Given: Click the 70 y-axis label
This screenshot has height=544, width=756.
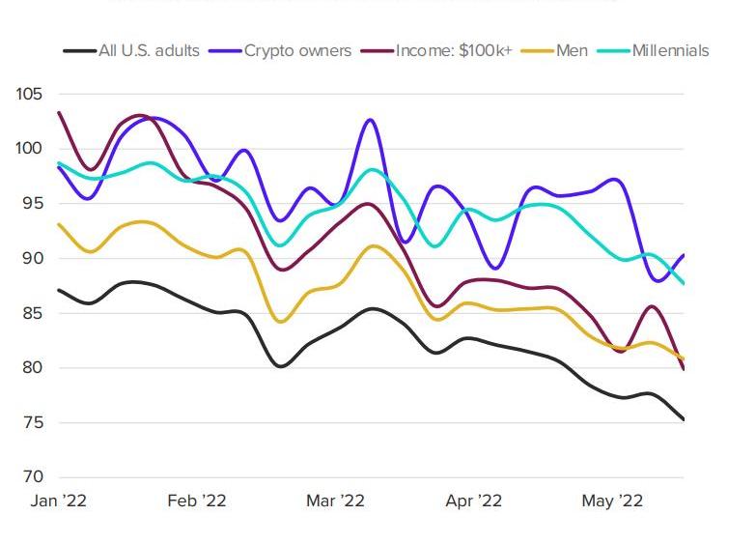Looking at the screenshot, I should point(34,477).
